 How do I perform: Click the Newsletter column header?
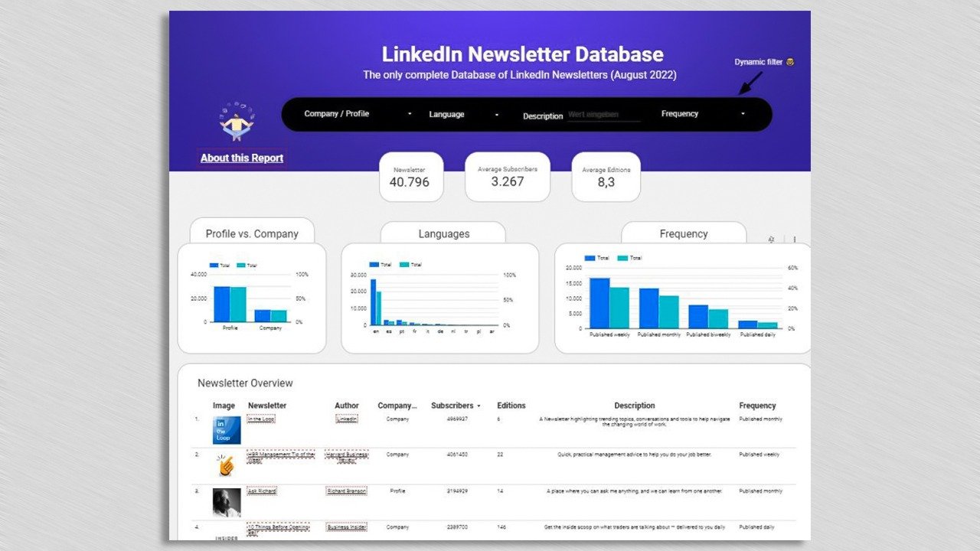(x=267, y=406)
